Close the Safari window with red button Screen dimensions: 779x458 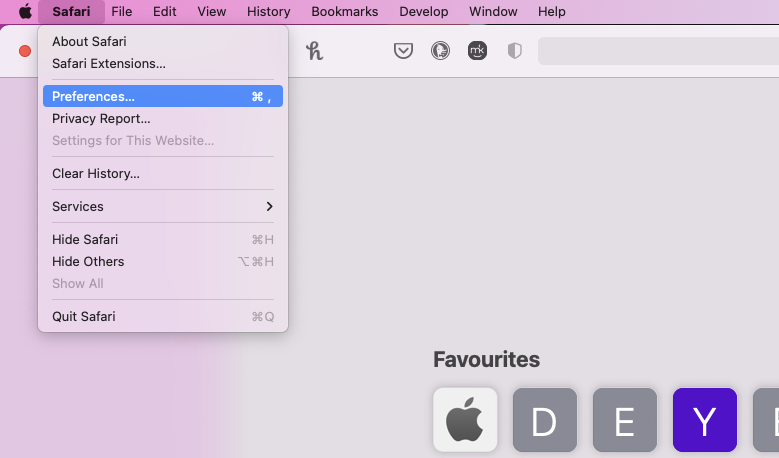pyautogui.click(x=25, y=51)
